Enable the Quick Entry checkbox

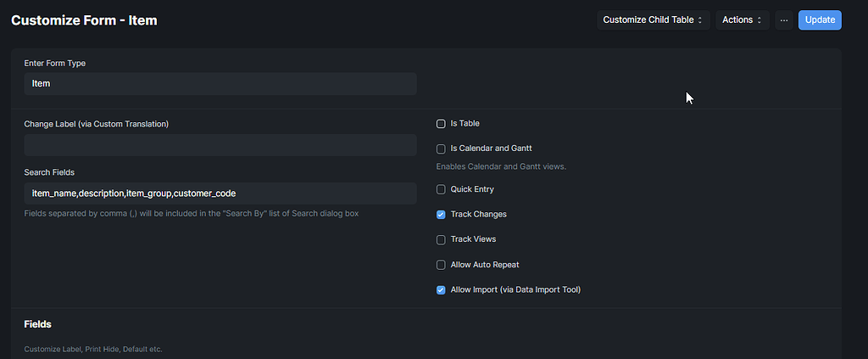pos(441,189)
